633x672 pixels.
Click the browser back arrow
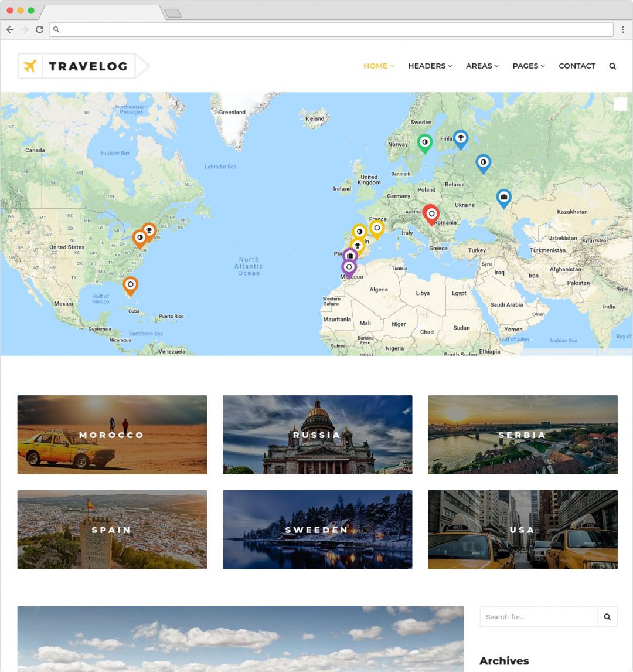click(10, 29)
